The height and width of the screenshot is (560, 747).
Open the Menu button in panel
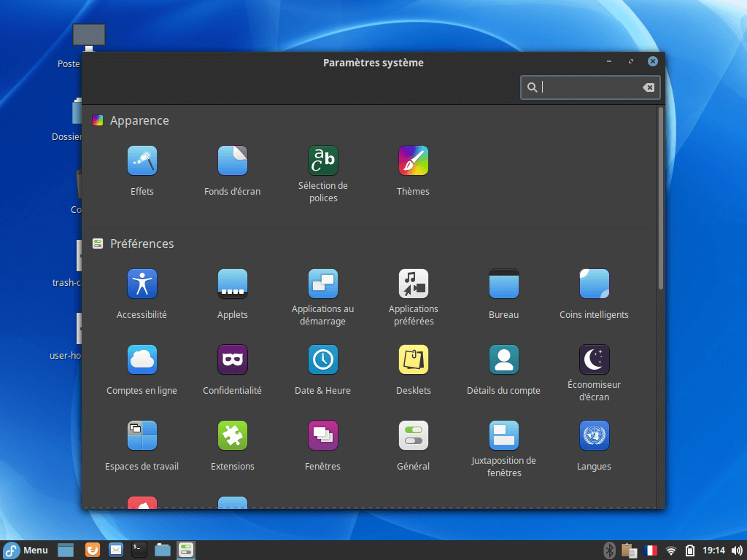pyautogui.click(x=26, y=551)
